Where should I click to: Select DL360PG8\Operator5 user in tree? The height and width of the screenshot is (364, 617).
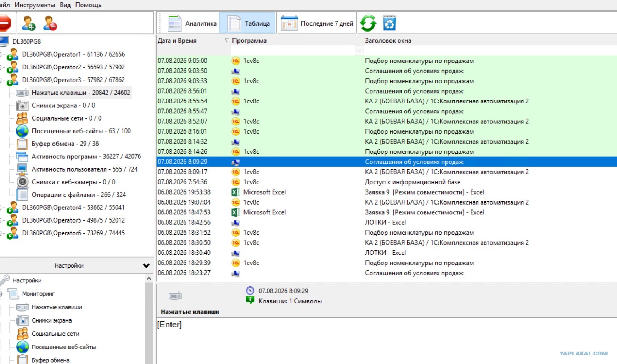(x=73, y=220)
